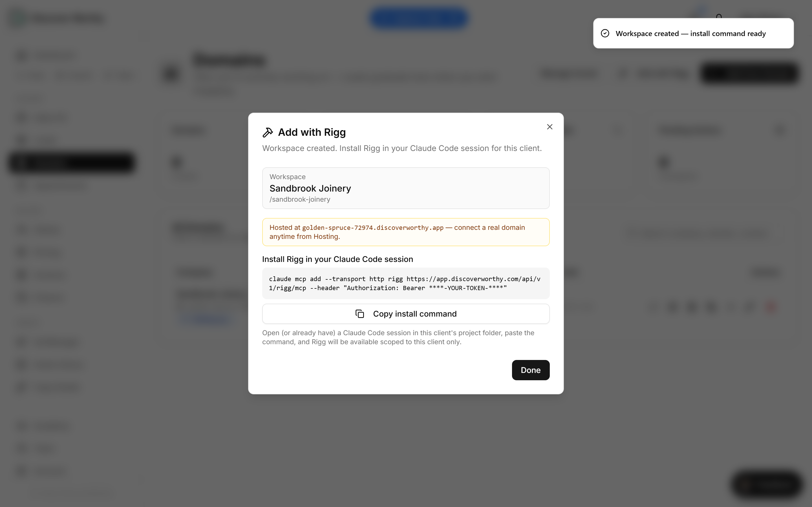812x507 pixels.
Task: Click the golden-spruce-72974.discoverworthy.app domain
Action: [x=373, y=228]
